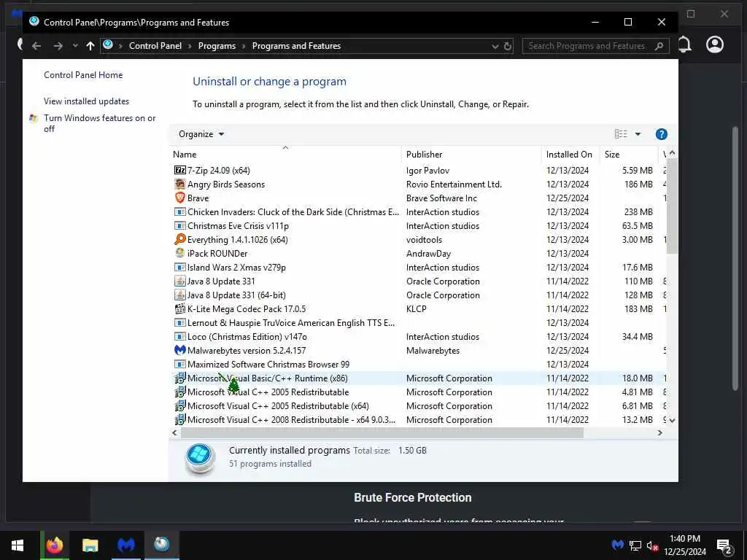Click the horizontal scrollbar thumb
Screen dimensions: 747x560
coord(382,432)
